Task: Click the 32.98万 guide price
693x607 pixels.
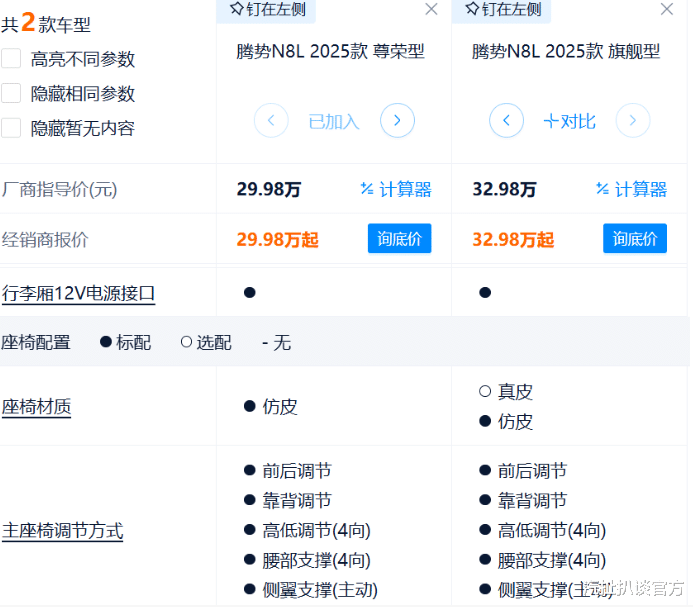Action: (x=504, y=189)
